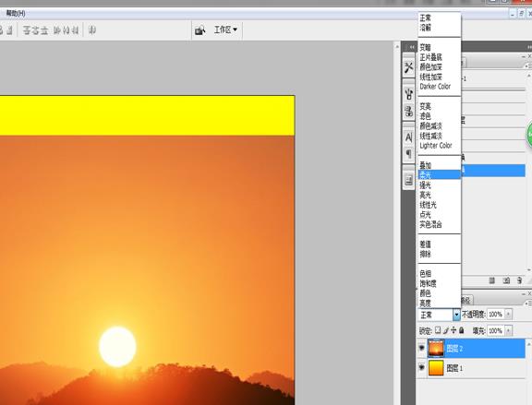Toggle lock transparent pixels checkbox

click(x=438, y=329)
